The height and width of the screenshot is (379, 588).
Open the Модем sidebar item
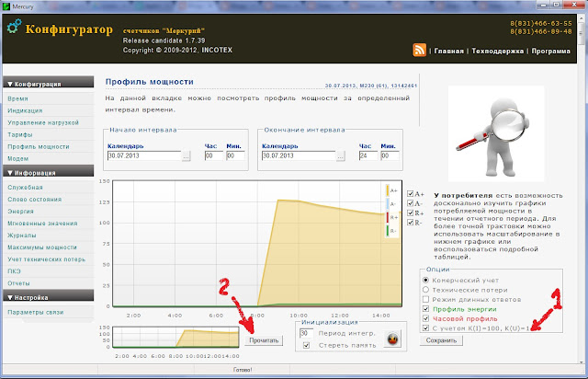point(18,159)
